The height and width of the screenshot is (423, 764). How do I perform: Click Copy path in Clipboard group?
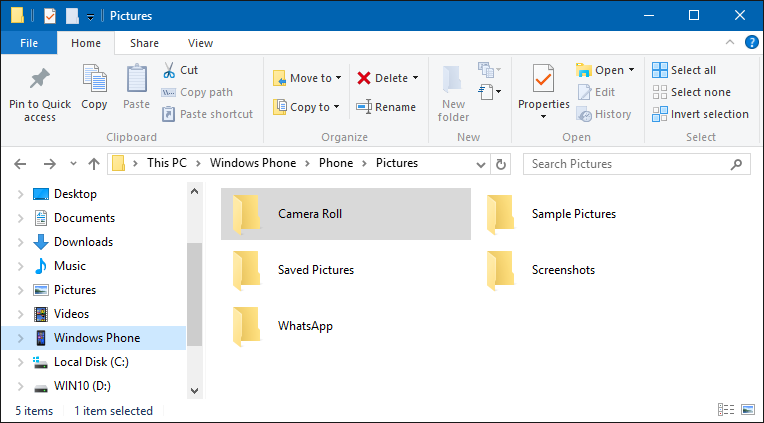pyautogui.click(x=197, y=92)
